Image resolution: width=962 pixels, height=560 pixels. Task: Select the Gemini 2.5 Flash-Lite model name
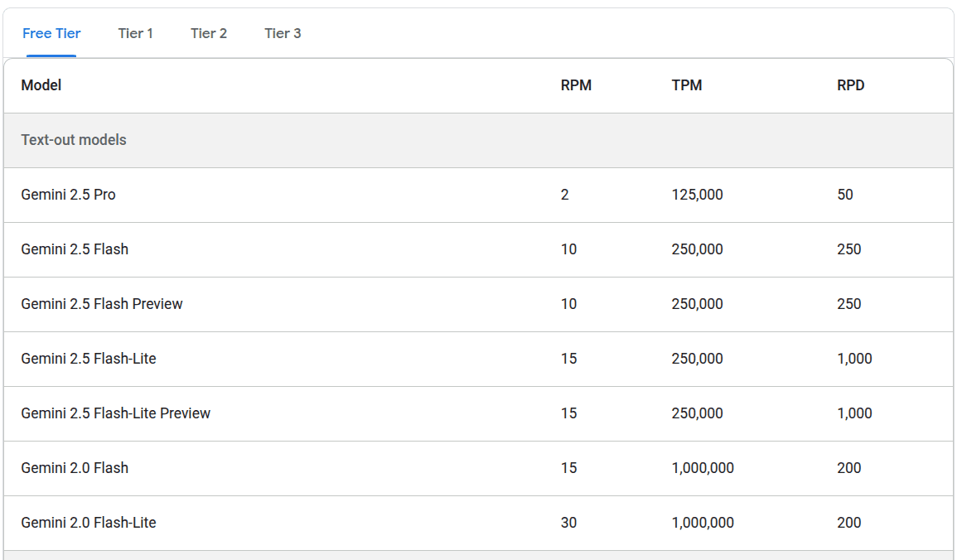(x=89, y=359)
